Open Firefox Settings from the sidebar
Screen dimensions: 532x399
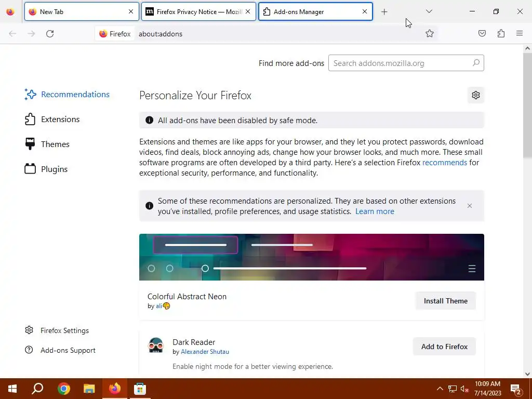(57, 330)
